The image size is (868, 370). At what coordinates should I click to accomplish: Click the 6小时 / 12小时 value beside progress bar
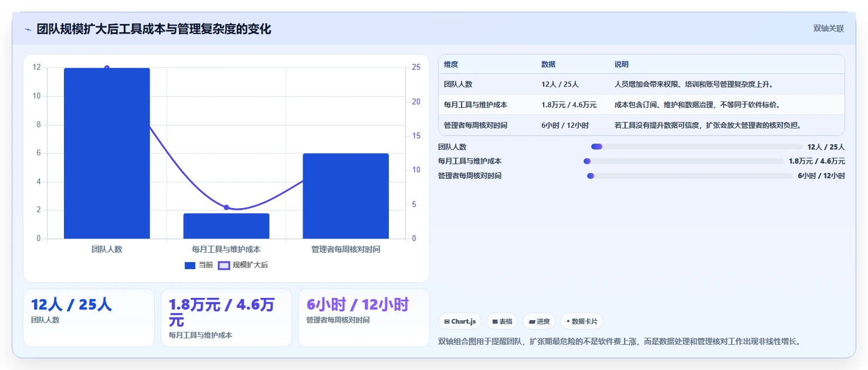[x=822, y=176]
